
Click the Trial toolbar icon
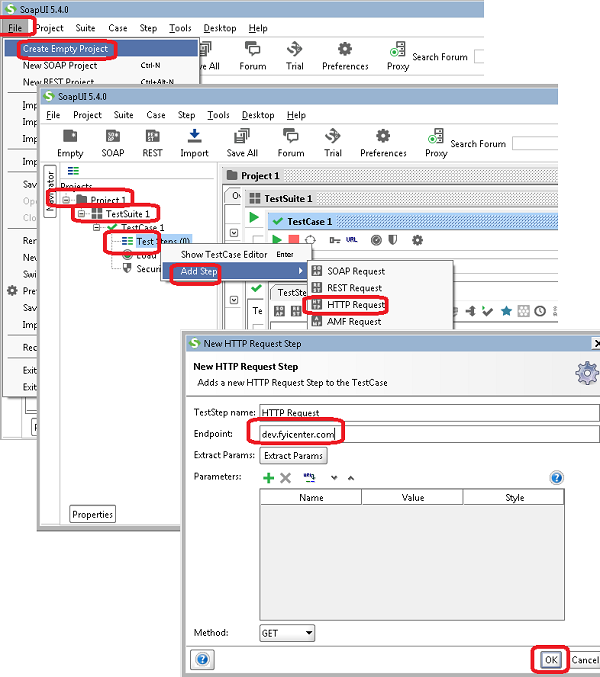click(333, 141)
